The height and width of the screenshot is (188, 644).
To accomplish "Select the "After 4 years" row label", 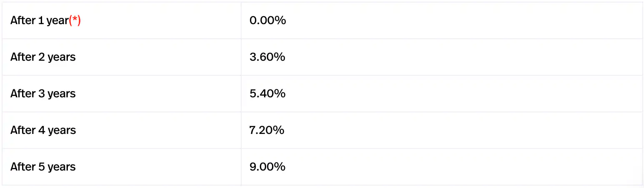I will [x=43, y=130].
